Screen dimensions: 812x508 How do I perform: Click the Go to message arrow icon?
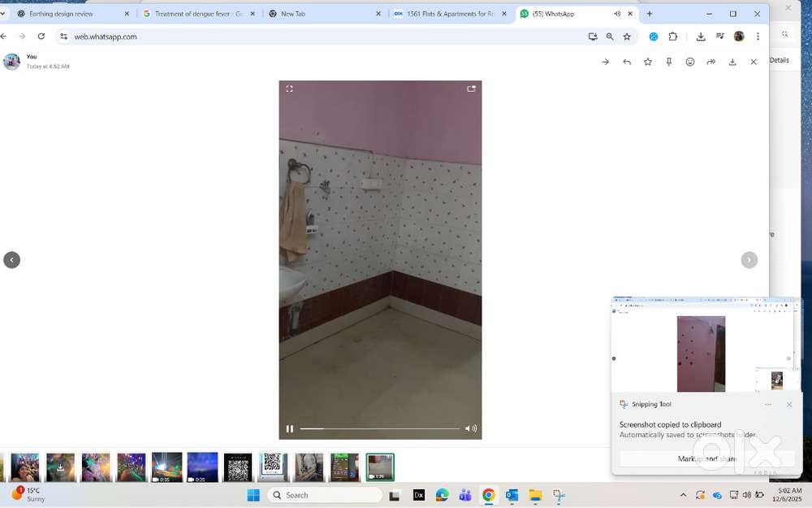click(x=605, y=62)
